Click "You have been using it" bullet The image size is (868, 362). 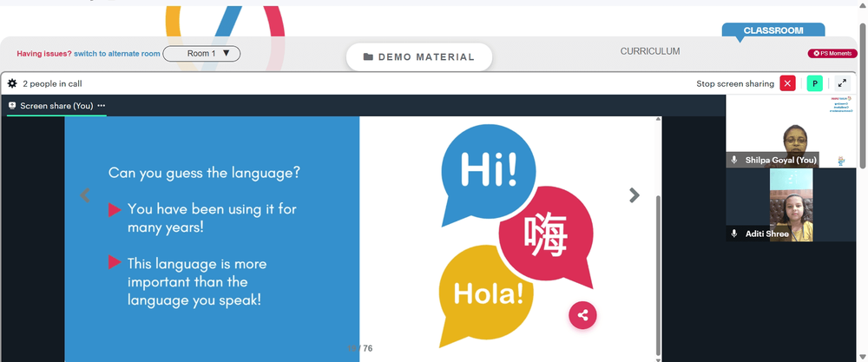(x=212, y=218)
